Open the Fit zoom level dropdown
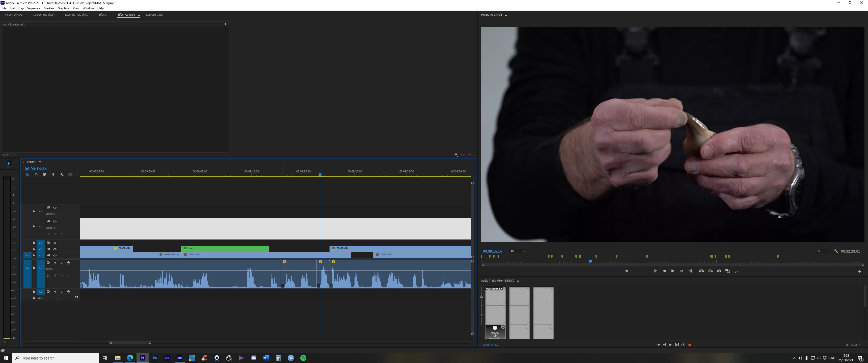Viewport: 868px width, 363px height. (517, 251)
